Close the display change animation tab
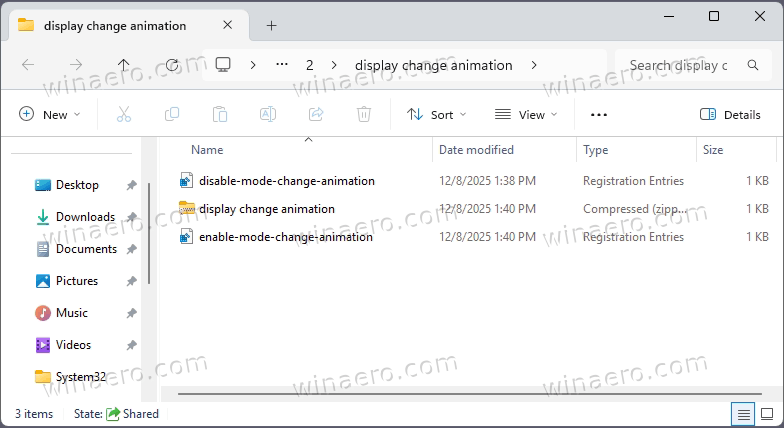 (x=228, y=25)
